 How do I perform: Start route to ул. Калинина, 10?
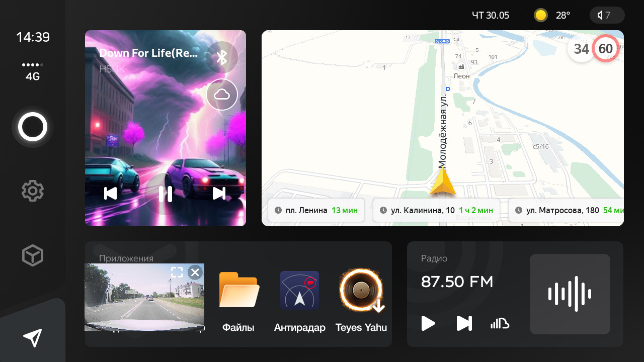[x=436, y=210]
